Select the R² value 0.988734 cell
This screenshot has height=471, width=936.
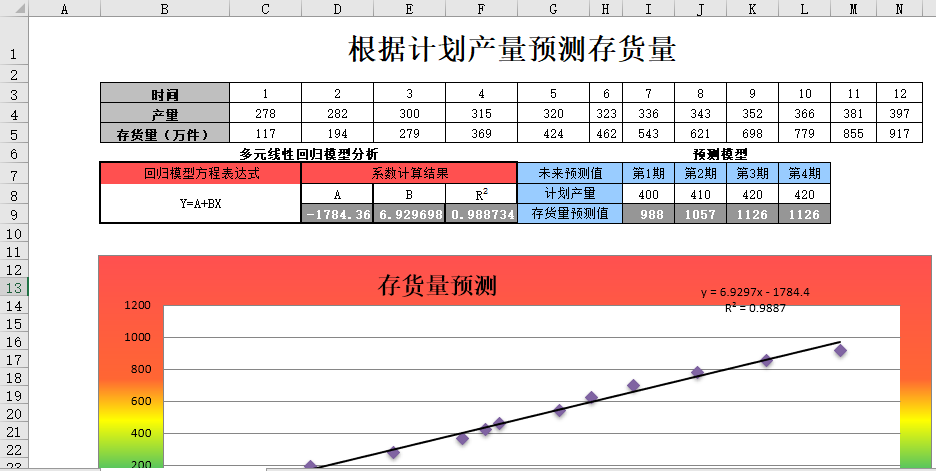coord(481,213)
